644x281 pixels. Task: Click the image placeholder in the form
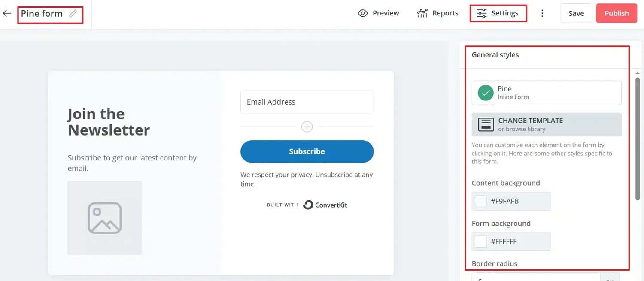[x=105, y=218]
